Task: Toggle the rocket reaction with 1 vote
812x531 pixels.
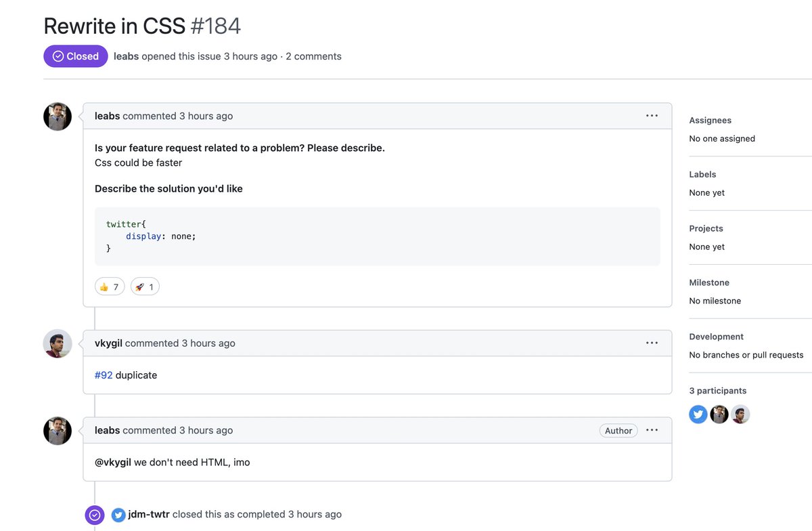Action: tap(145, 287)
